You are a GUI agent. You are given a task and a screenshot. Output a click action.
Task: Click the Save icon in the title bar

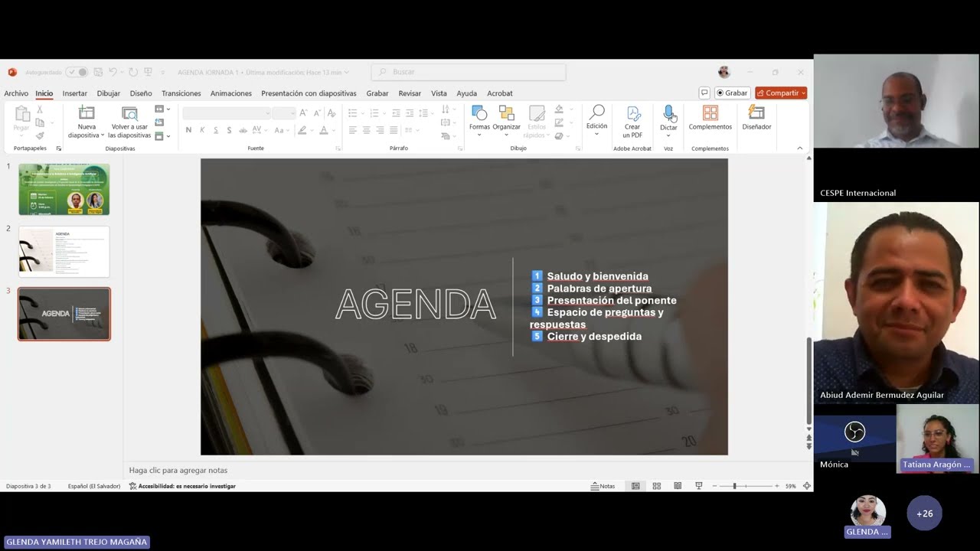[97, 72]
